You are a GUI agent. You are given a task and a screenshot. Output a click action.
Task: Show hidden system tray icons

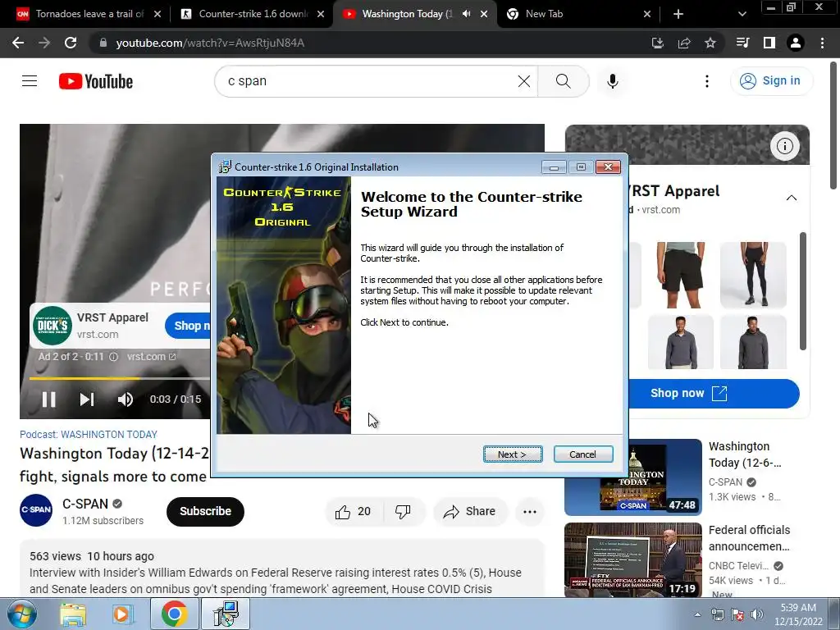coord(697,614)
